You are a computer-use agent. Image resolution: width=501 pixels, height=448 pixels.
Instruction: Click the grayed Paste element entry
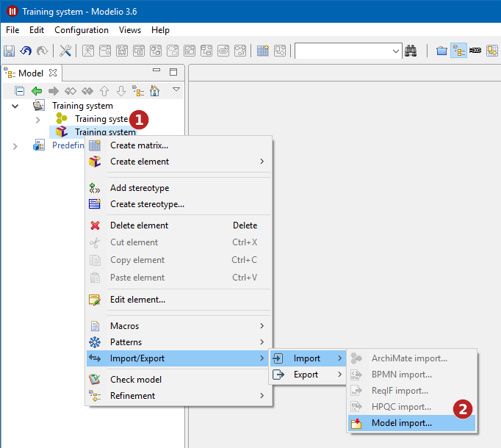[179, 278]
